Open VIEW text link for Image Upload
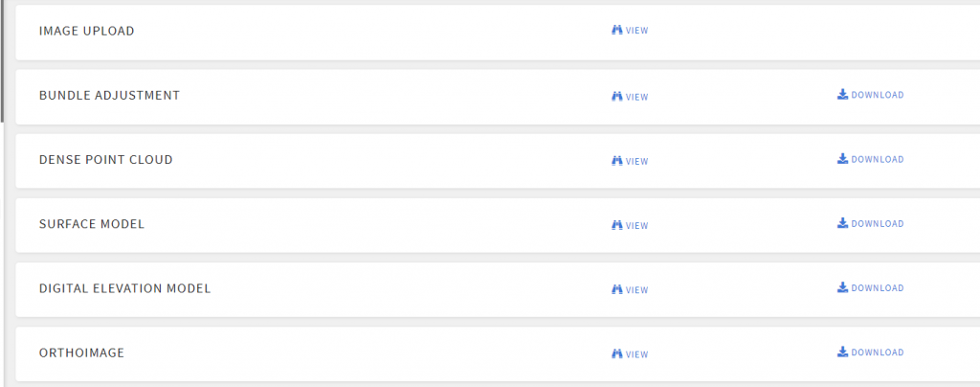The width and height of the screenshot is (980, 387). (x=636, y=30)
